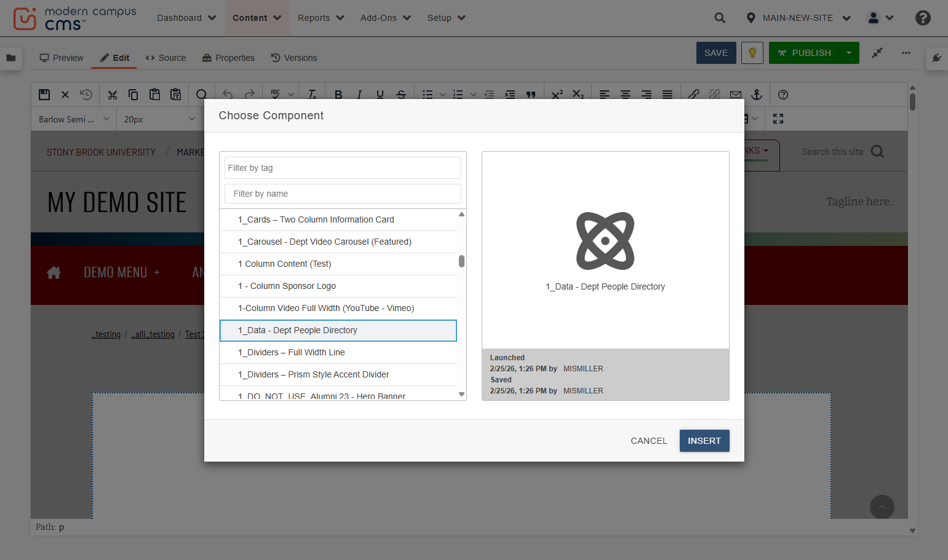This screenshot has height=560, width=948.
Task: Click CANCEL in Choose Component dialog
Action: click(649, 441)
